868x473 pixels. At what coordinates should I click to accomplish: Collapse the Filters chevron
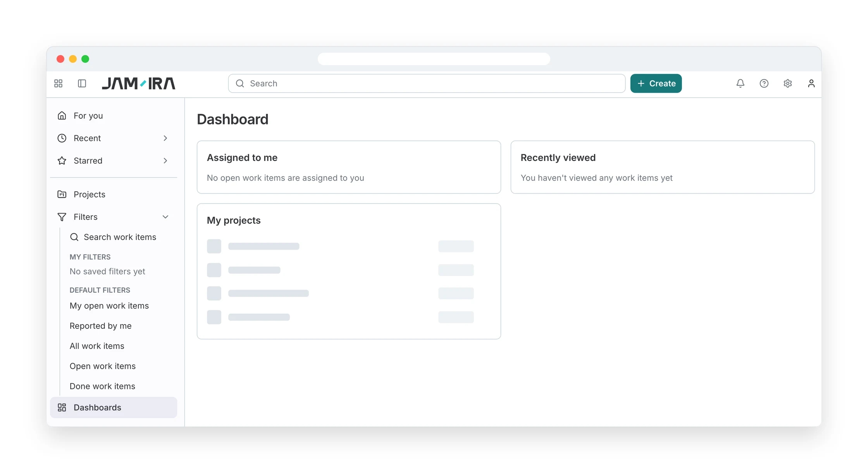[165, 217]
